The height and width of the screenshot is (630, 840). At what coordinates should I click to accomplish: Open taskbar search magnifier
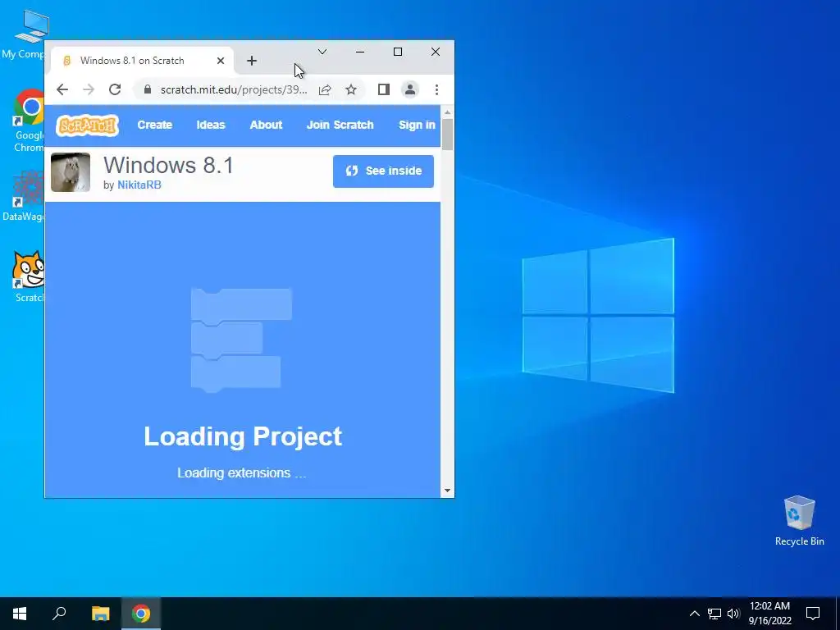point(59,614)
